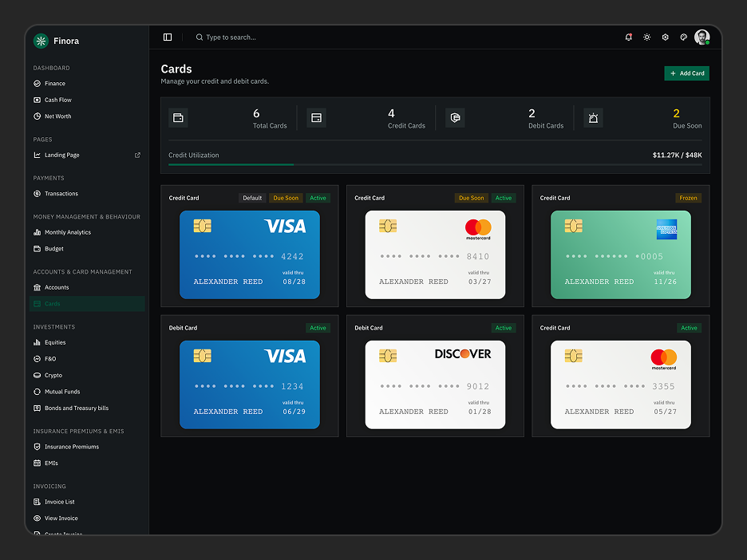Toggle the sidebar panel icon

point(168,37)
